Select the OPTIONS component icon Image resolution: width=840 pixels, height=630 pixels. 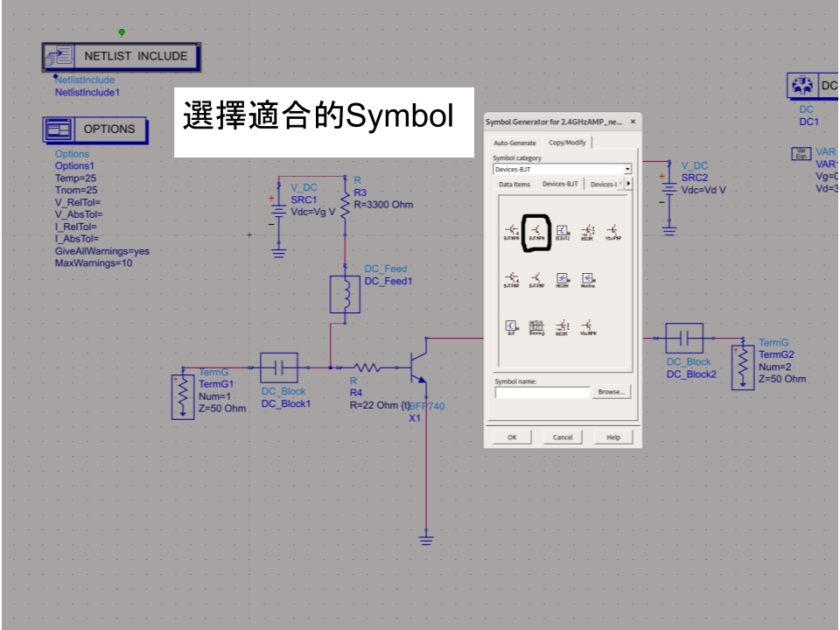click(x=59, y=129)
